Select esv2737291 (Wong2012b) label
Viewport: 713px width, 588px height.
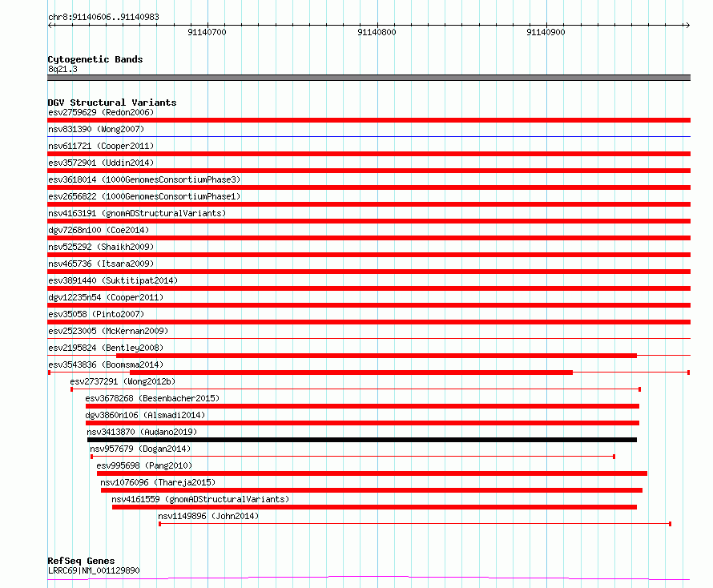[123, 381]
